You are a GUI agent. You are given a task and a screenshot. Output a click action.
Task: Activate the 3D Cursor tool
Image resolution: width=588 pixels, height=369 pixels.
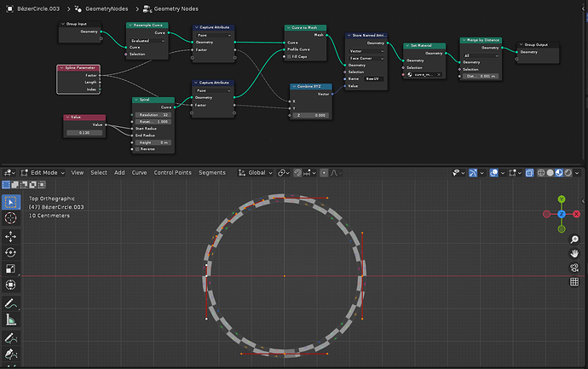pyautogui.click(x=11, y=218)
